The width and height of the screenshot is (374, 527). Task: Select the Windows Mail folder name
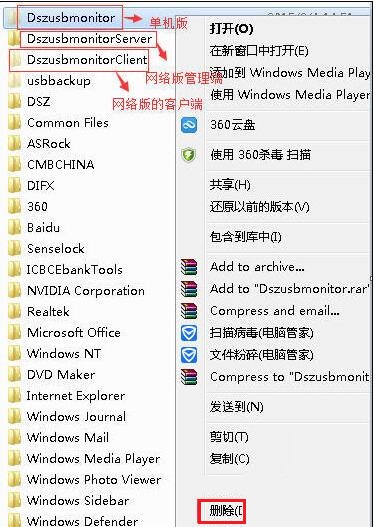pos(68,438)
